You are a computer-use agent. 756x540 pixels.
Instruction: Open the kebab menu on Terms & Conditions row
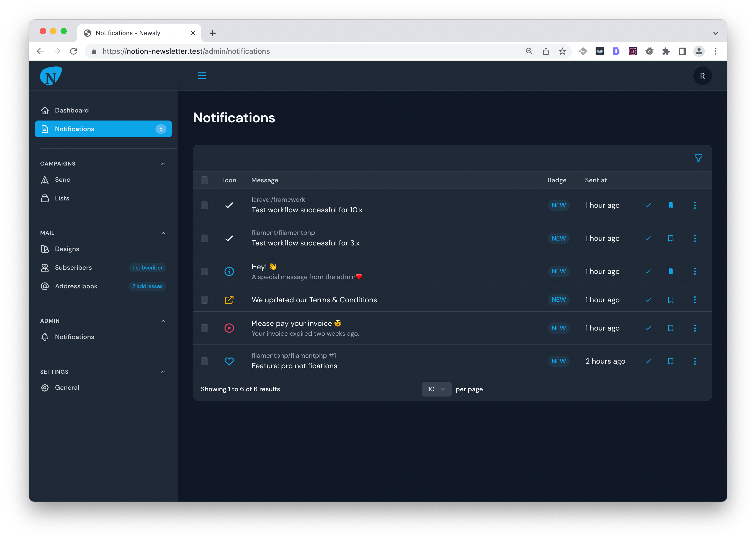pos(695,299)
